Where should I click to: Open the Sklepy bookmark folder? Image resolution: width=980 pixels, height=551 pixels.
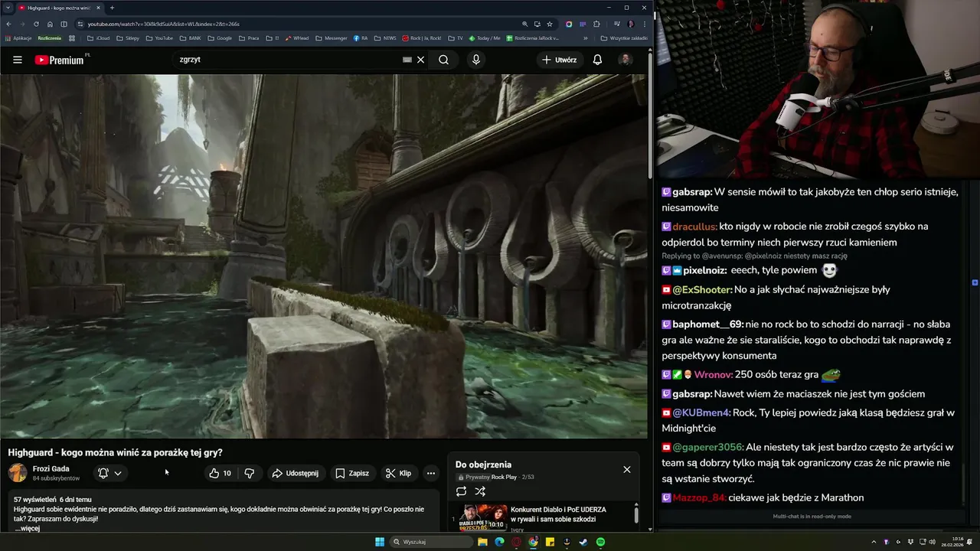128,37
